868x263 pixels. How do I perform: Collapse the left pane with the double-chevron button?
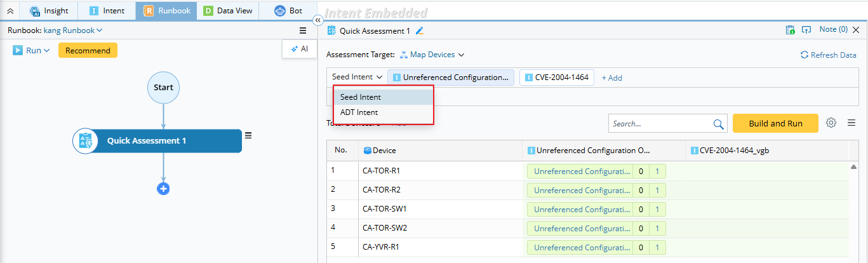pos(319,20)
